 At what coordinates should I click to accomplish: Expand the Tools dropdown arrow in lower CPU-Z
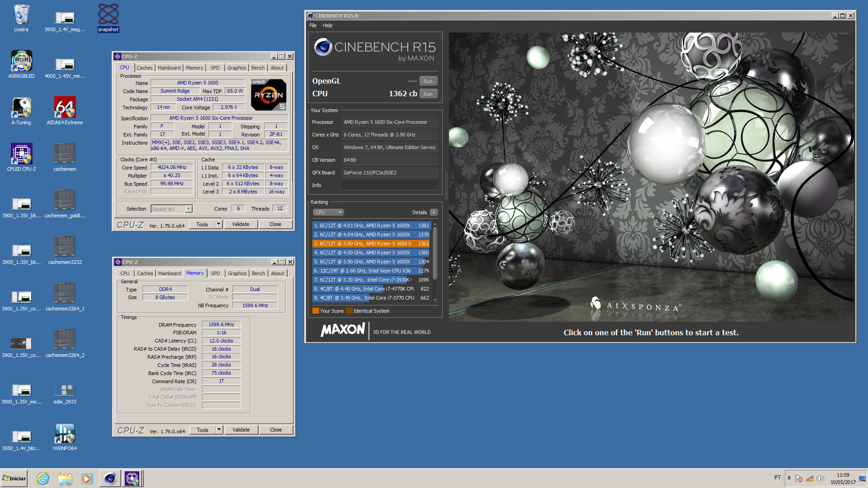pos(219,430)
